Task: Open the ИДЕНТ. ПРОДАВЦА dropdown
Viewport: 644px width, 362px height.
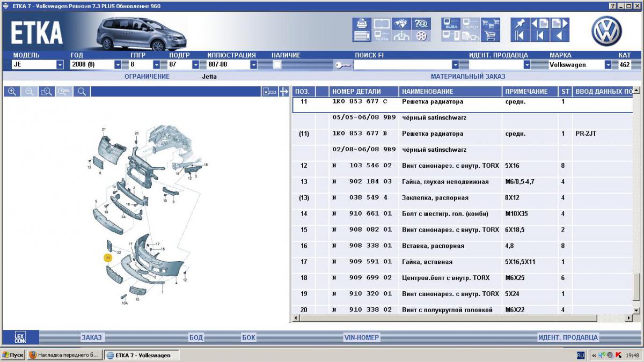Action: 527,65
